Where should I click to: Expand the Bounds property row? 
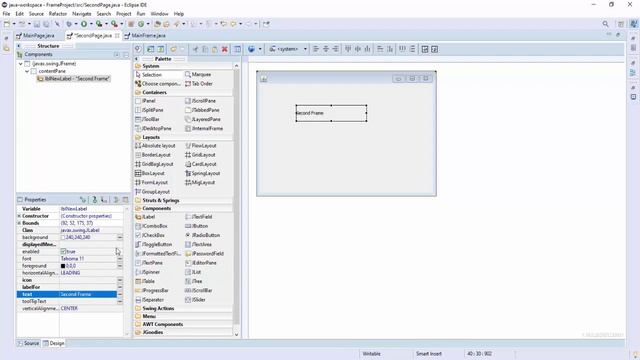(19, 223)
